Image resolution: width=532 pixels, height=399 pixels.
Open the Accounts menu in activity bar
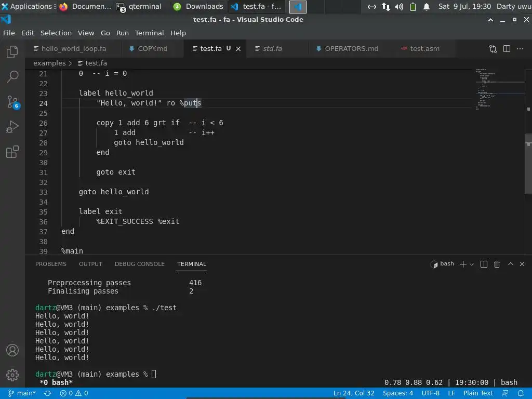click(x=12, y=350)
